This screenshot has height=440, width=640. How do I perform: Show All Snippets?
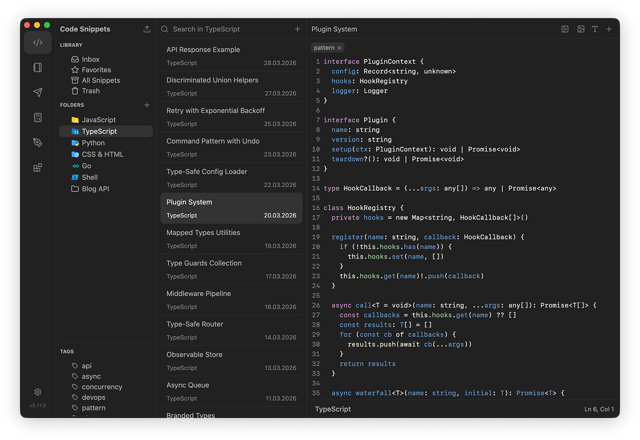click(x=106, y=80)
